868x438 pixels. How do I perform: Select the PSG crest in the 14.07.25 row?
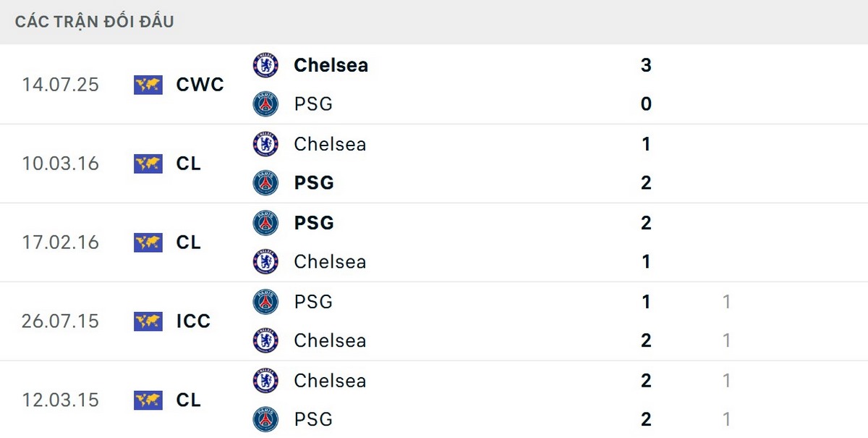click(266, 104)
